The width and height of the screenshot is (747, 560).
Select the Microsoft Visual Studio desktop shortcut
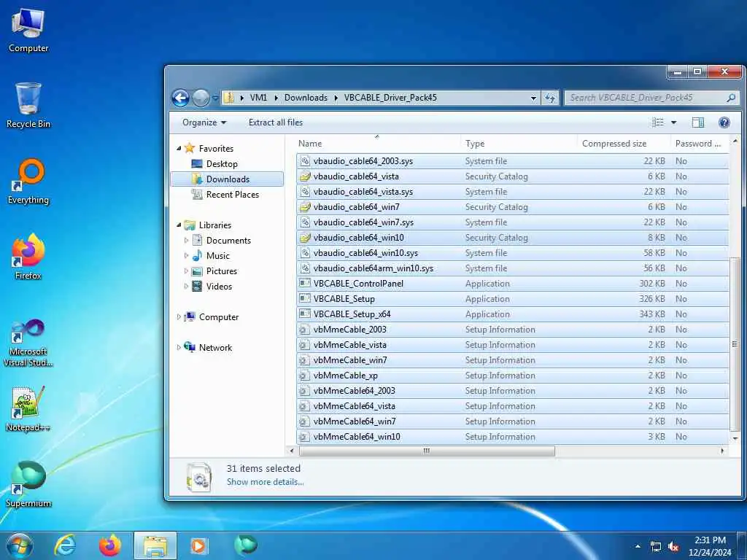28,343
